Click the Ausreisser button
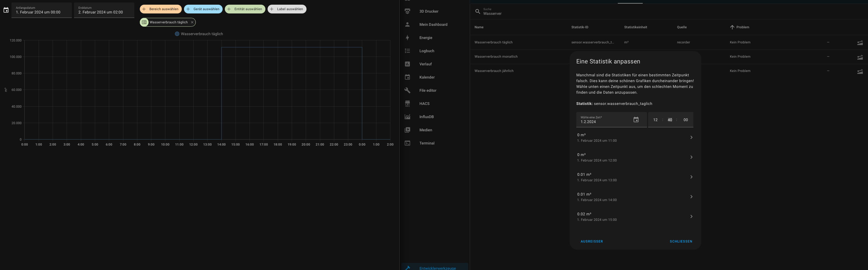Image resolution: width=868 pixels, height=270 pixels. click(x=591, y=241)
